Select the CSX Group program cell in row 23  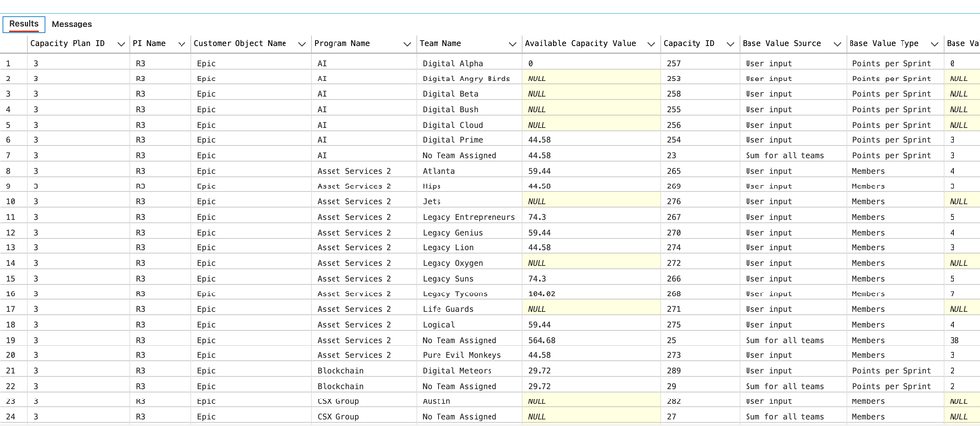click(x=364, y=401)
